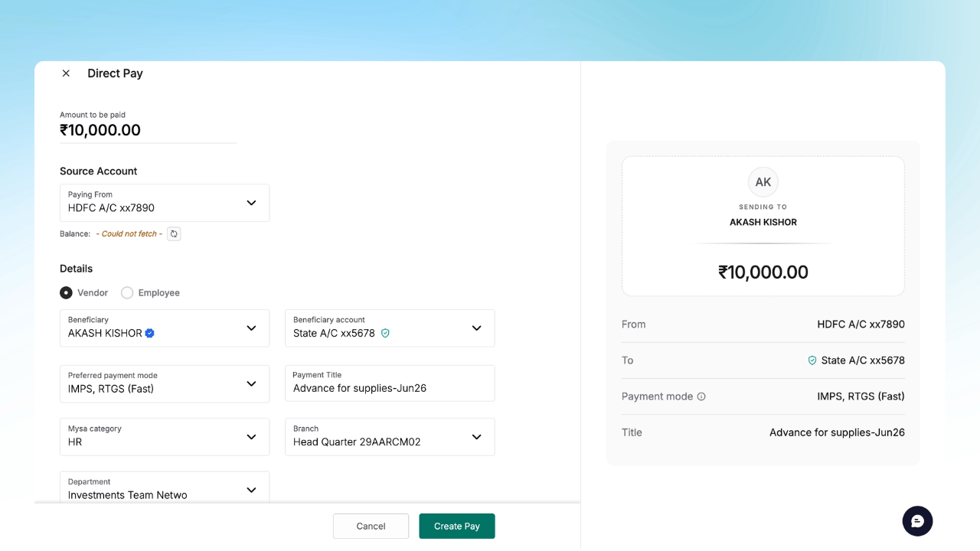
Task: Click ₹10,000.00 amount in summary card
Action: click(763, 272)
